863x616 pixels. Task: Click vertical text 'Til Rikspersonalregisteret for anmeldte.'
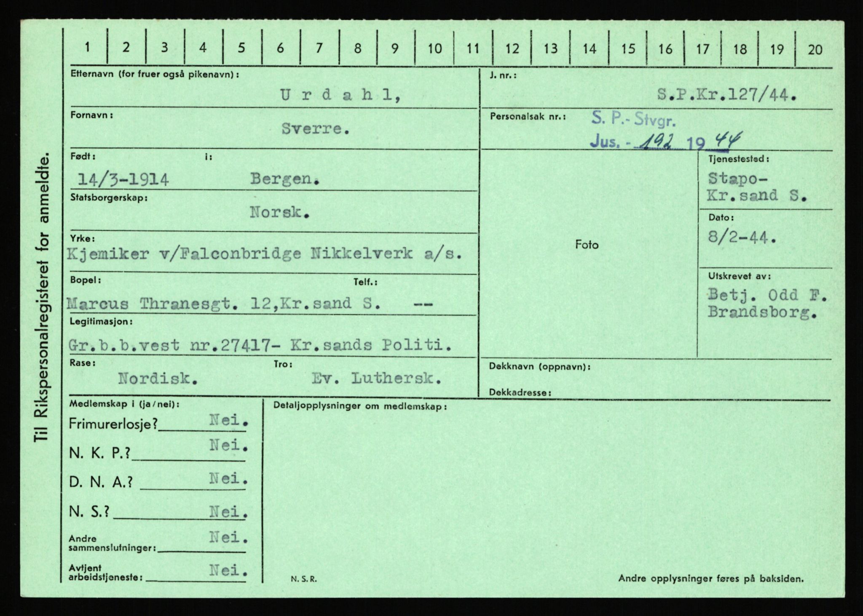43,298
